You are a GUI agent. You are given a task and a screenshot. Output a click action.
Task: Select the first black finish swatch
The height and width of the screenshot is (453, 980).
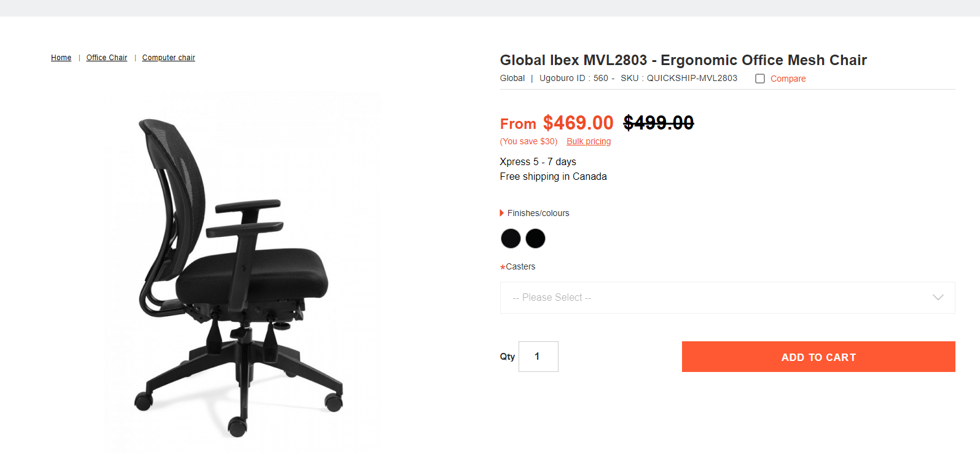(511, 238)
